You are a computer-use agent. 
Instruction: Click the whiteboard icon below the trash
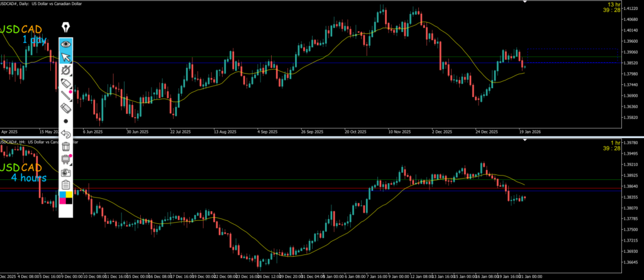[x=65, y=159]
